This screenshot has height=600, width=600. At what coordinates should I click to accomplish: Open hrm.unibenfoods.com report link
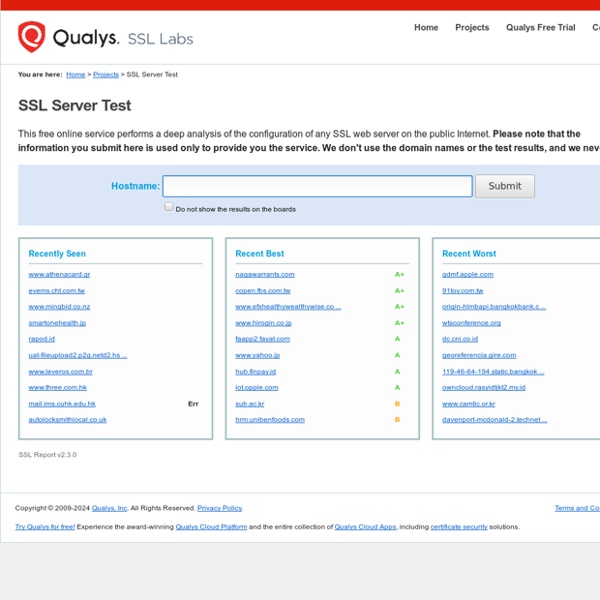(x=270, y=420)
